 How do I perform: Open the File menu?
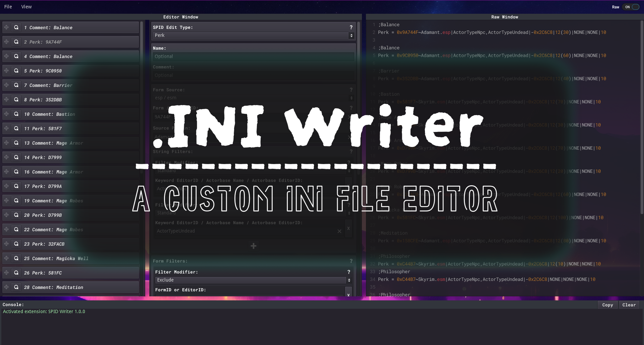point(8,6)
